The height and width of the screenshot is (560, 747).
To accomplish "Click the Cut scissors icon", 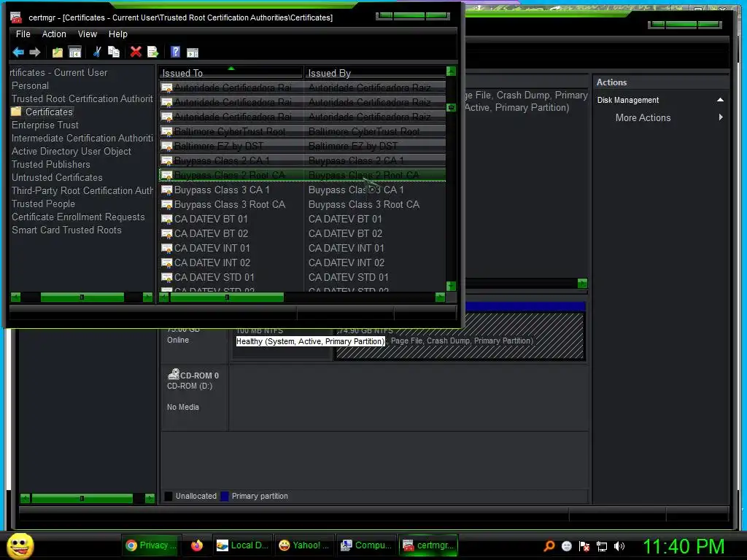I will click(97, 52).
